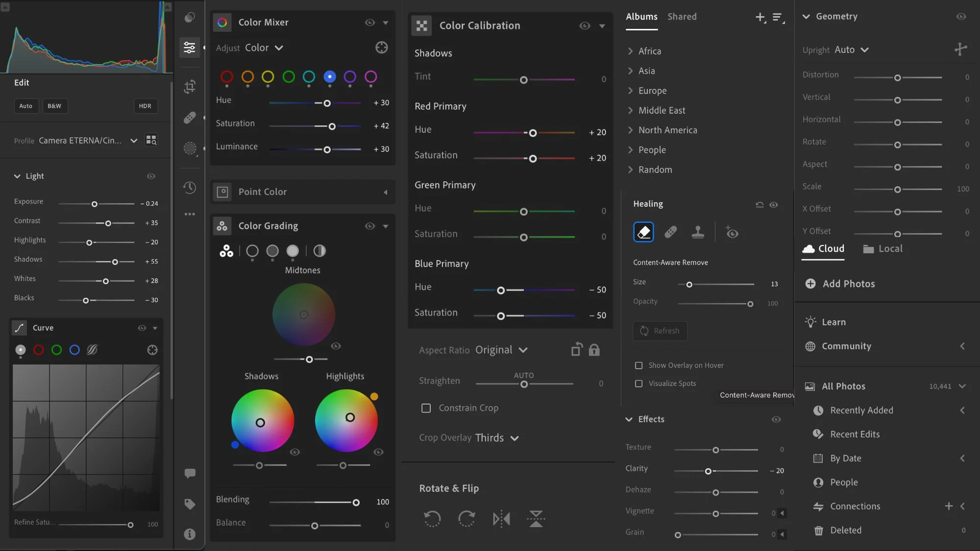Viewport: 980px width, 551px height.
Task: Flip the image horizontally
Action: pos(501,519)
